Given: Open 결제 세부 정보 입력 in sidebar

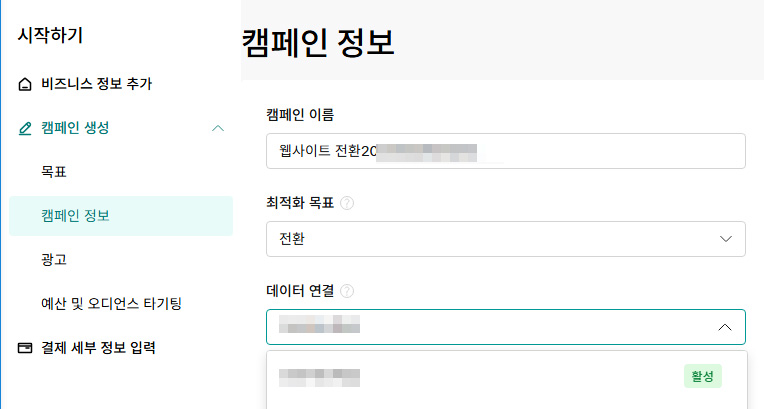Looking at the screenshot, I should click(98, 348).
